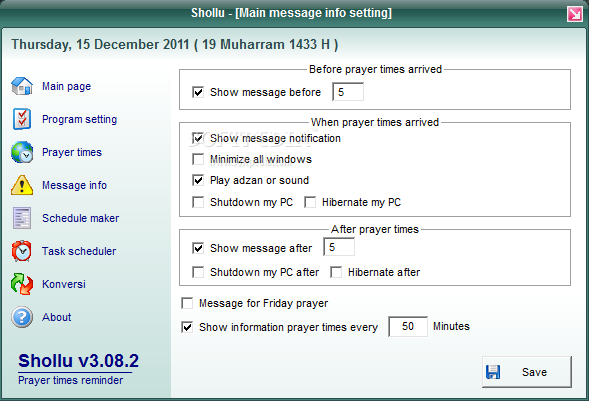The image size is (589, 401).
Task: Toggle Show information prayer times every
Action: click(187, 327)
